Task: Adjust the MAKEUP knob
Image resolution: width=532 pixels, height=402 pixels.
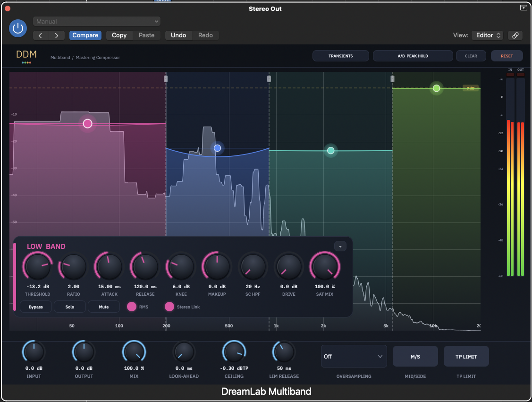Action: (x=217, y=267)
